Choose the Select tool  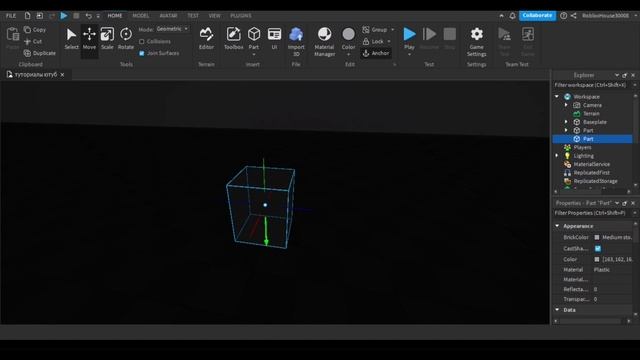coord(71,39)
